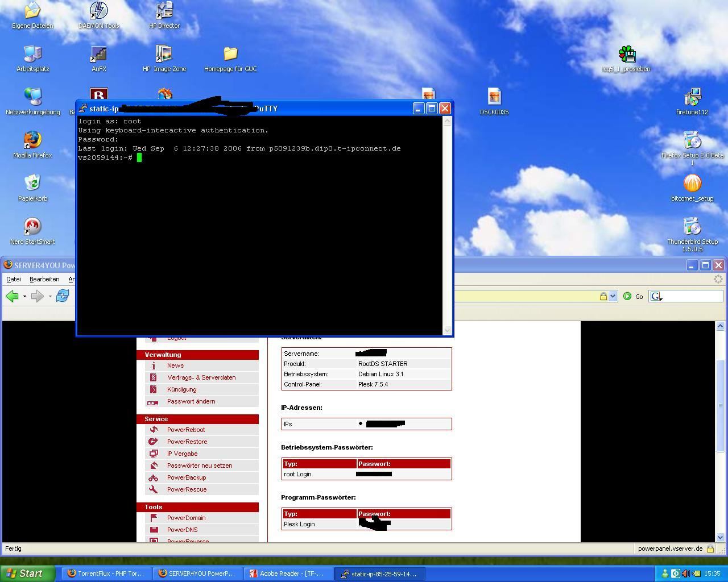The height and width of the screenshot is (582, 728).
Task: Open the Homepage für GUC folder
Action: pyautogui.click(x=230, y=59)
